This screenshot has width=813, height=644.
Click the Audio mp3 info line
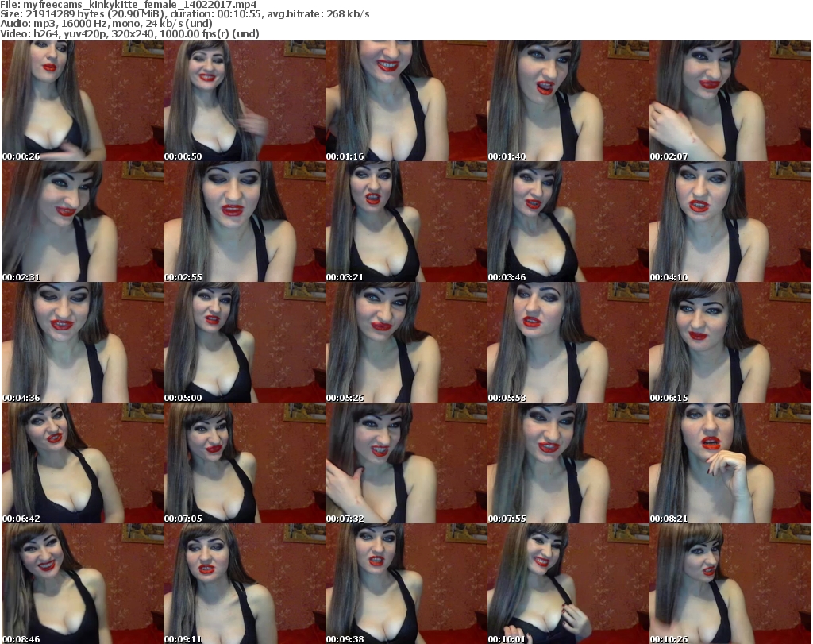pos(106,24)
